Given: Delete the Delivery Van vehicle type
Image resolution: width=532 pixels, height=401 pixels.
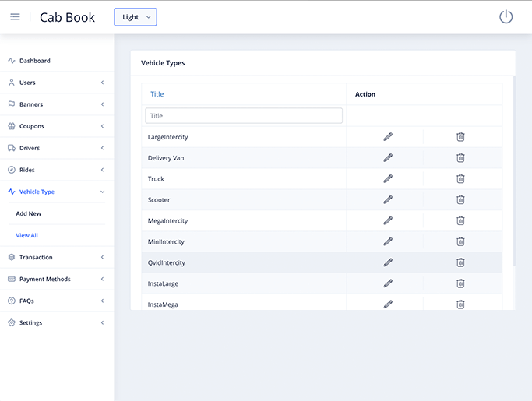Looking at the screenshot, I should tap(460, 158).
